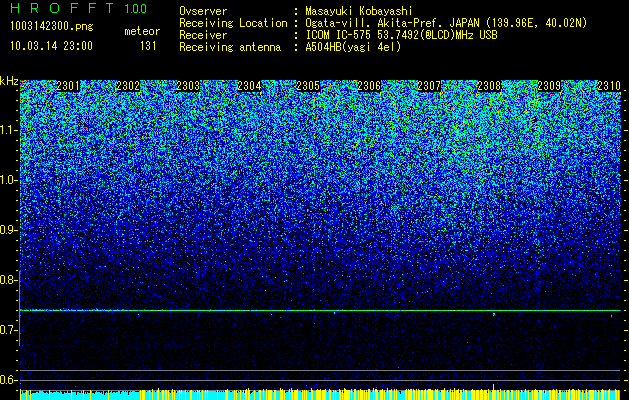Click the HROFFT 1.0.0 title text

pos(78,8)
